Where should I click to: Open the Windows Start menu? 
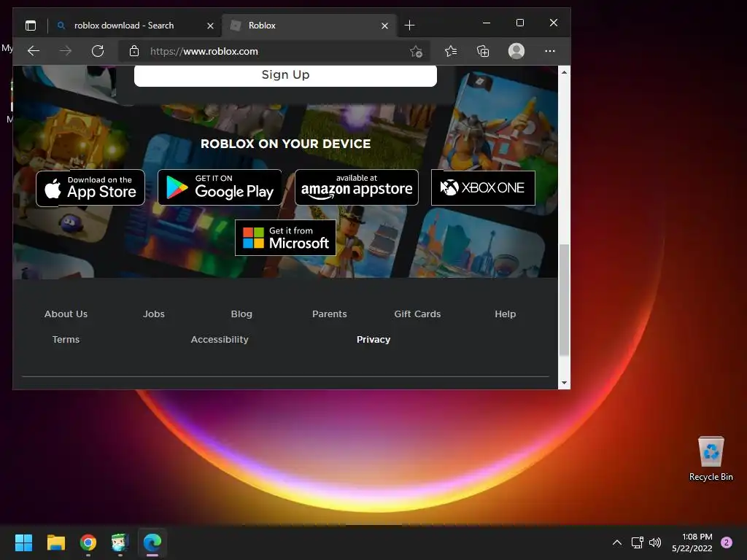[23, 542]
